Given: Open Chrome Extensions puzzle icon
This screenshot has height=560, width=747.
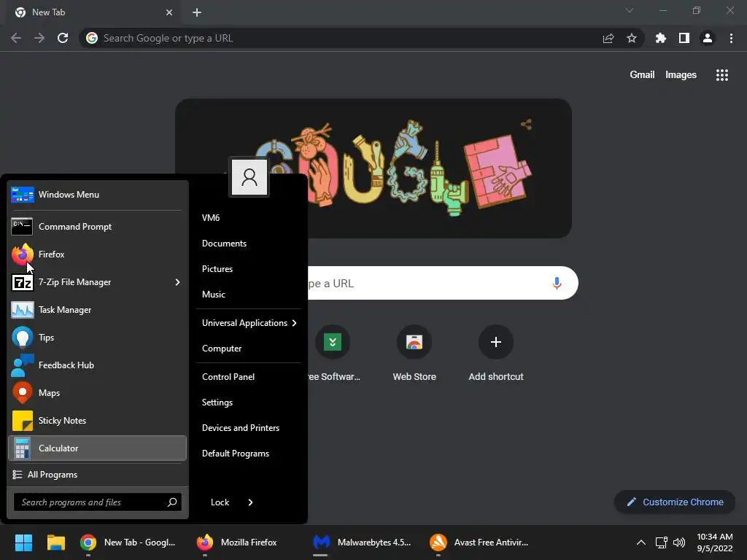Looking at the screenshot, I should pyautogui.click(x=661, y=38).
